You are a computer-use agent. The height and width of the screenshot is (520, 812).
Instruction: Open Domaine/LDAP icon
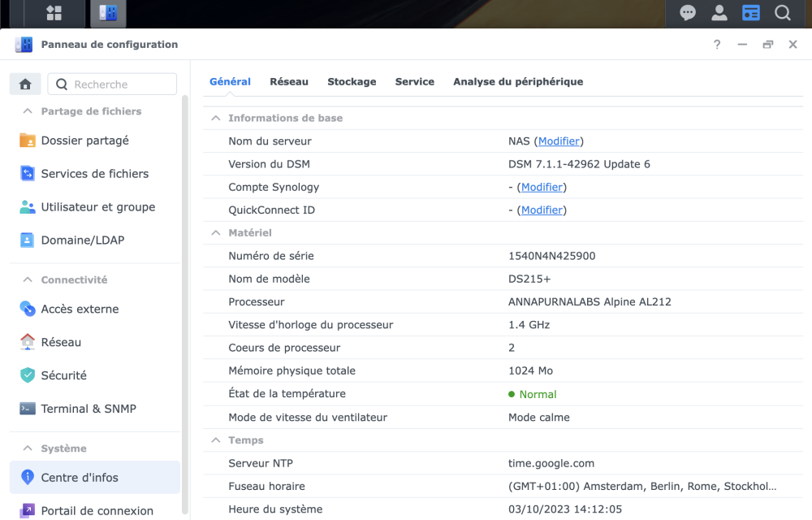click(x=28, y=240)
